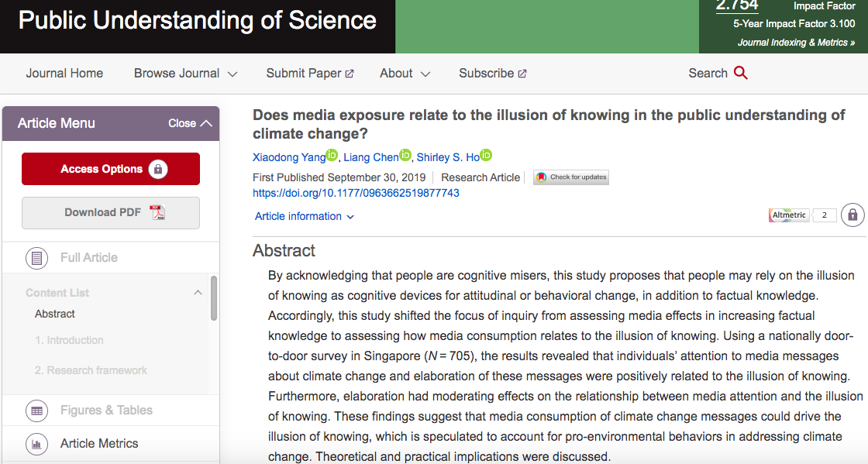Click the Altmetric score badge
Image resolution: width=868 pixels, height=464 pixels.
(x=802, y=215)
